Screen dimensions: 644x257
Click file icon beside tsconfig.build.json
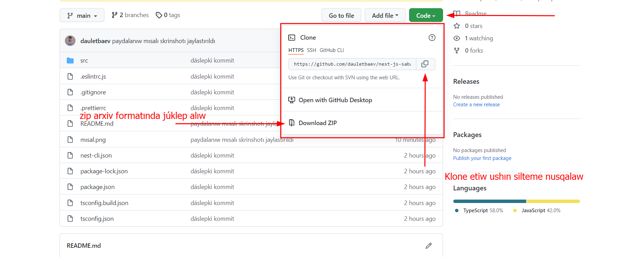[70, 203]
